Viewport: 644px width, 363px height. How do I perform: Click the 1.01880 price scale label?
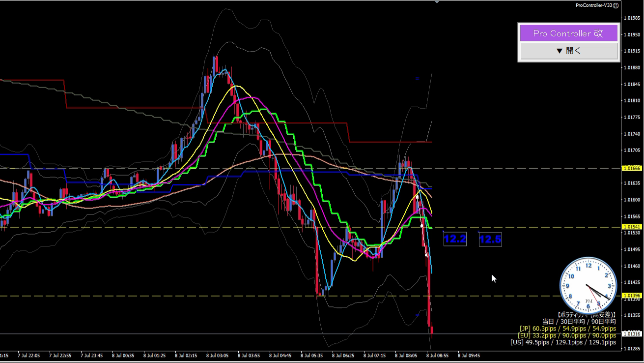(x=632, y=68)
